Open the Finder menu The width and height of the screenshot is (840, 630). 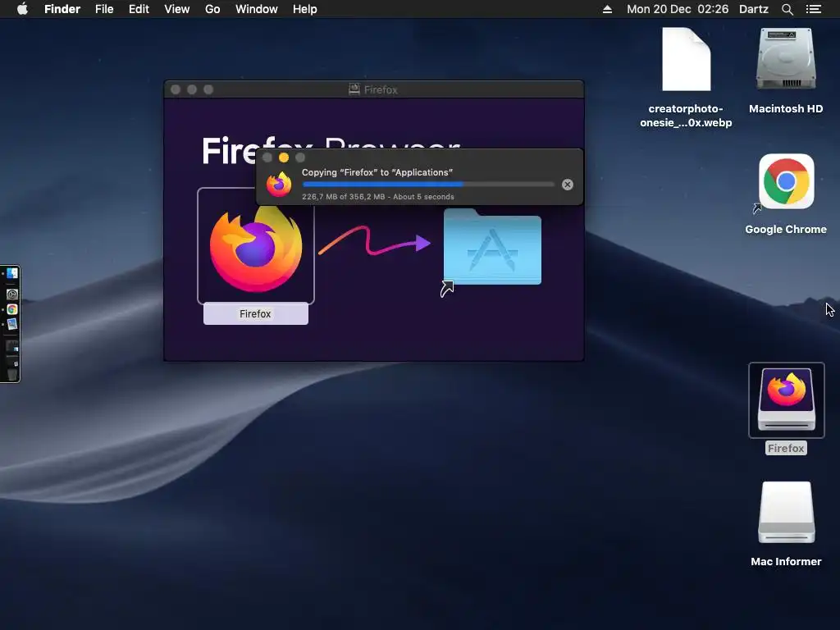pos(62,9)
